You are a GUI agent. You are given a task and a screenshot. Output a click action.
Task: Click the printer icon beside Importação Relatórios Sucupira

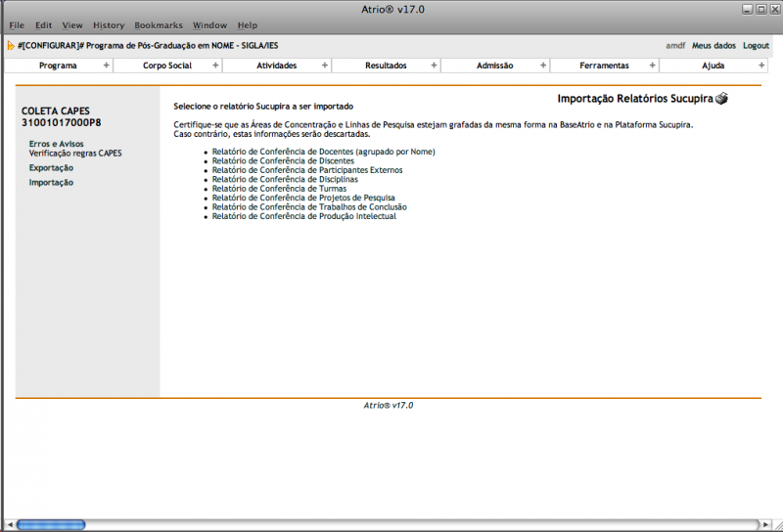(722, 99)
